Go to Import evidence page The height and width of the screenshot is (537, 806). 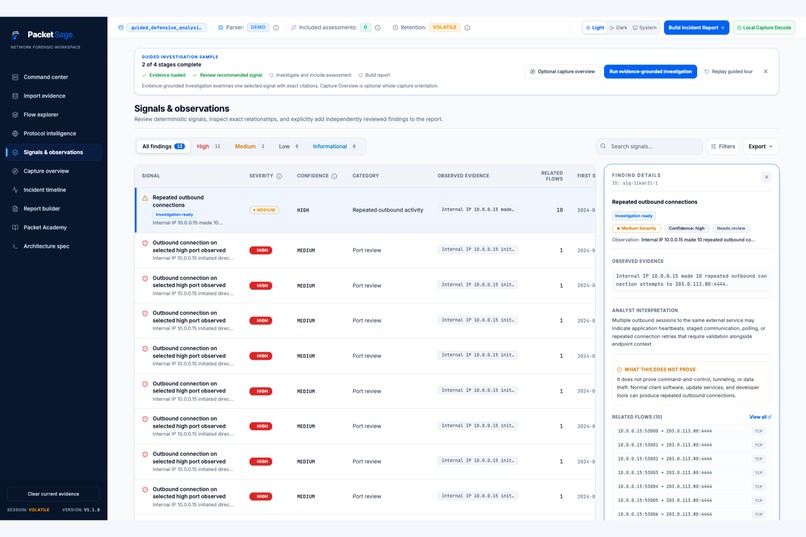53,96
